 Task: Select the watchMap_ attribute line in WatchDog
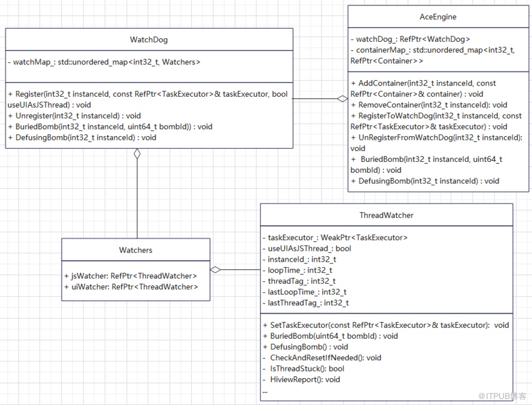point(104,62)
